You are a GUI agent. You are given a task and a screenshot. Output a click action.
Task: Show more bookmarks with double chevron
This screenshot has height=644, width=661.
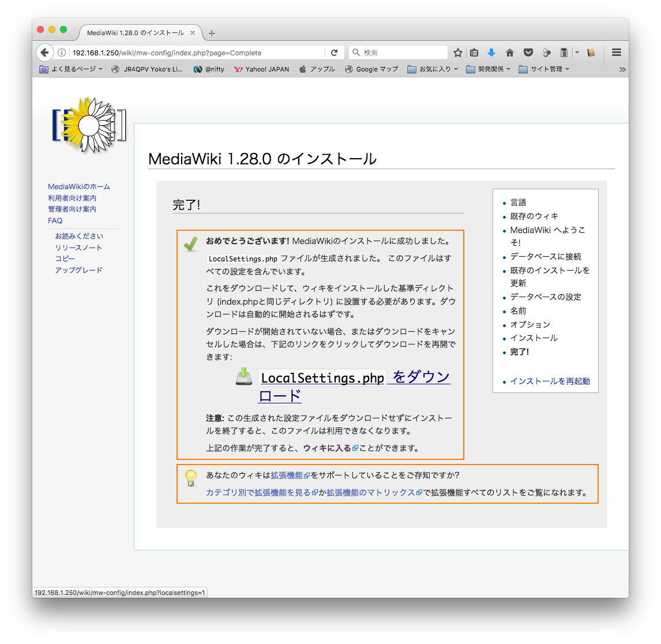622,70
